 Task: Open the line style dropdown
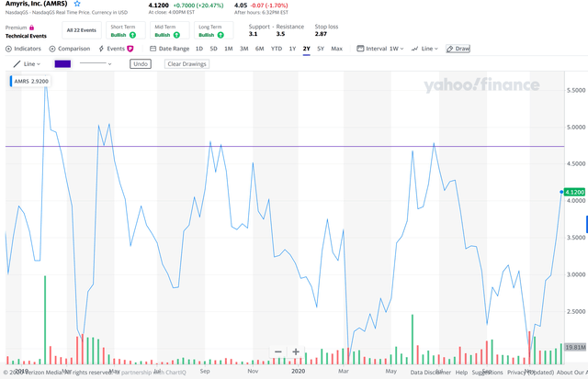pyautogui.click(x=96, y=63)
